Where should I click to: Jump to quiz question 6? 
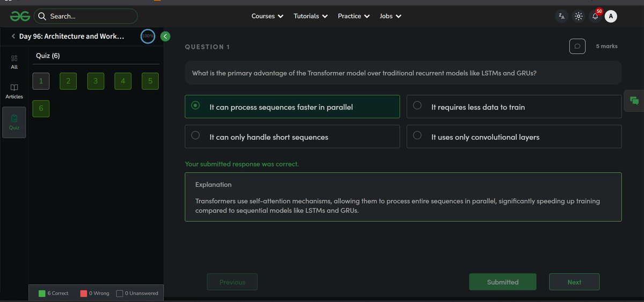[x=41, y=108]
